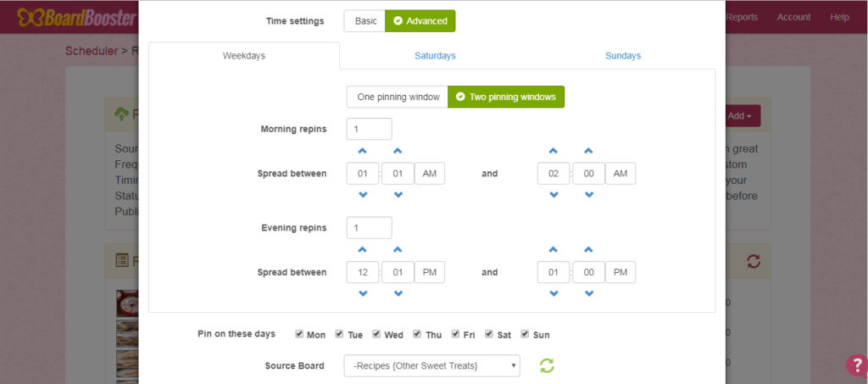Click the Morning repins count field
Screen dimensions: 868x384
pos(370,129)
